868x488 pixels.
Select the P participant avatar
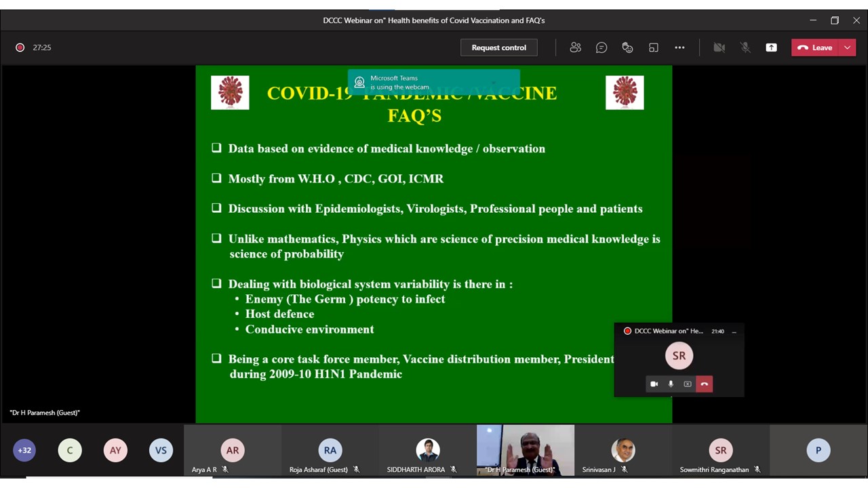pos(818,450)
